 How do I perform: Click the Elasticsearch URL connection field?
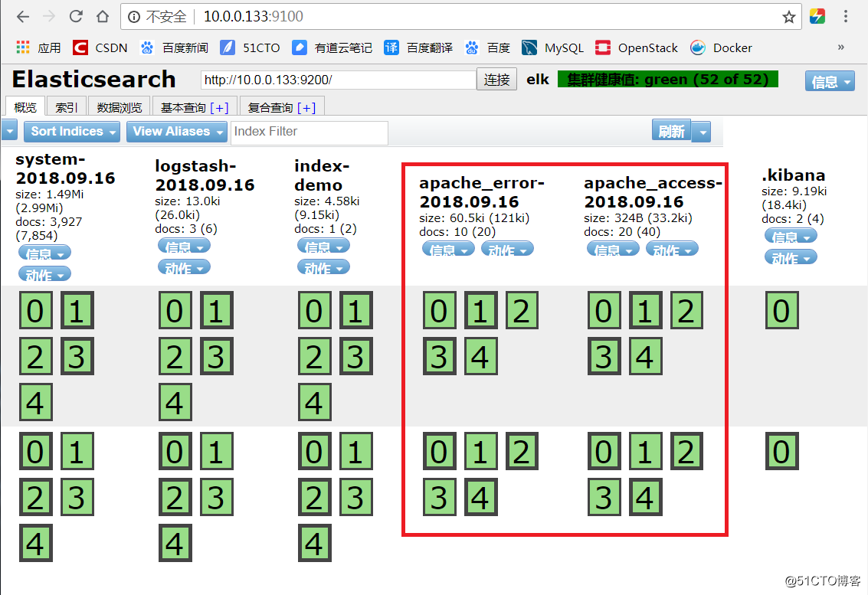pyautogui.click(x=339, y=80)
